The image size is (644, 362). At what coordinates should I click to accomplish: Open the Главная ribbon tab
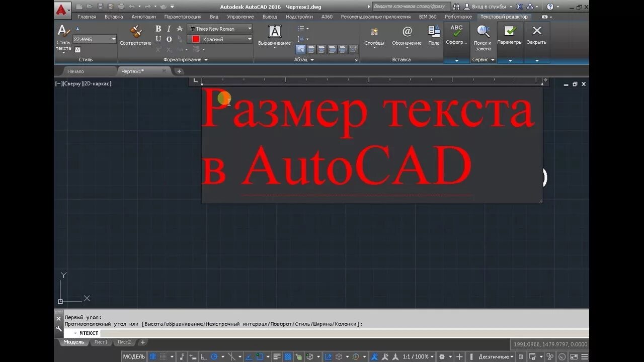[87, 17]
